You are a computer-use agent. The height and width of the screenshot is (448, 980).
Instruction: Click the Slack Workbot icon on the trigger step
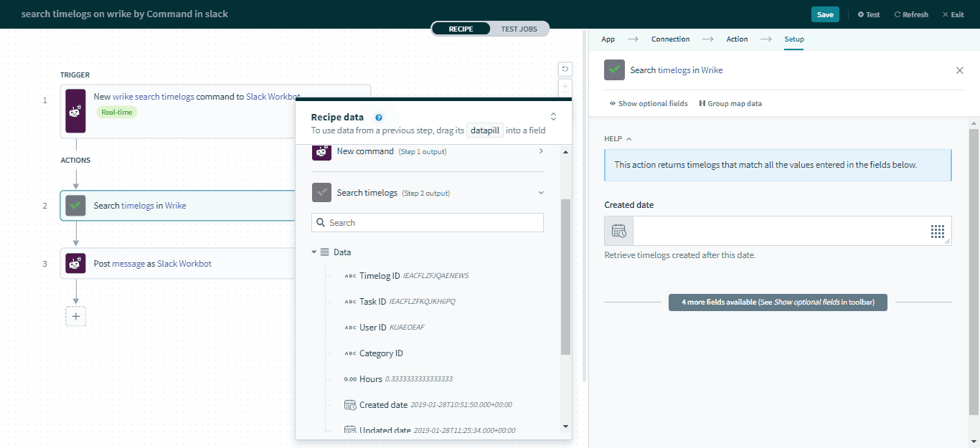(x=75, y=111)
